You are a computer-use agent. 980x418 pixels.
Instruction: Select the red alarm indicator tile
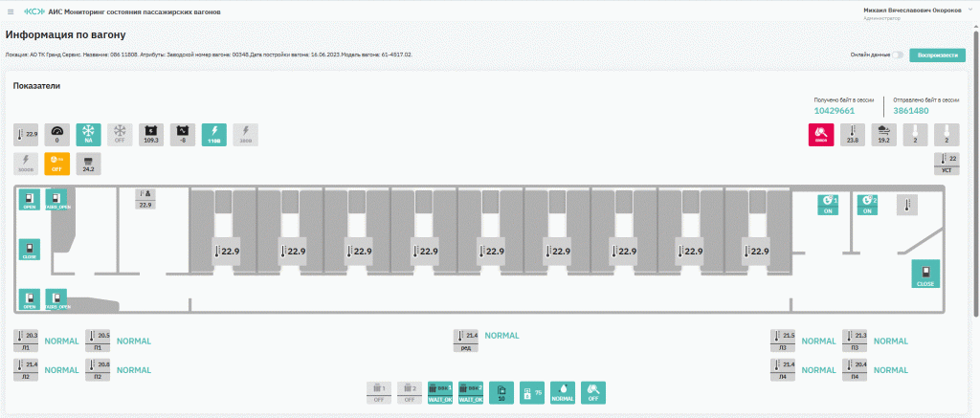tap(820, 134)
